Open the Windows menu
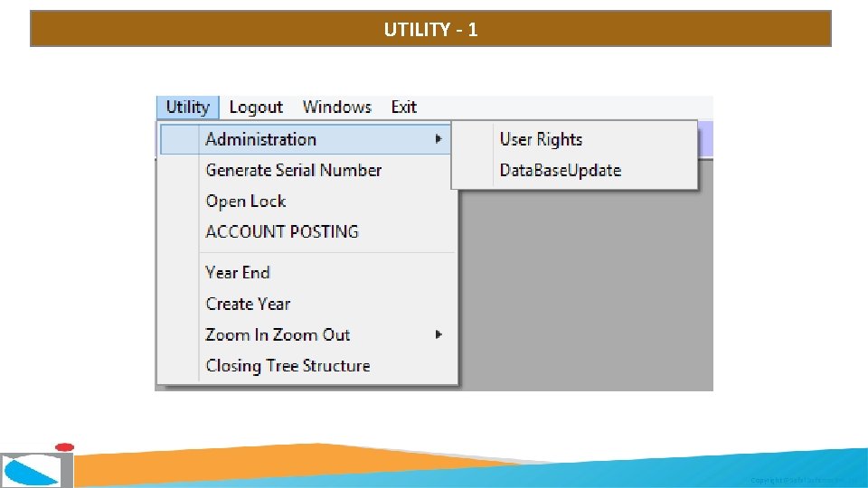868x488 pixels. point(336,107)
